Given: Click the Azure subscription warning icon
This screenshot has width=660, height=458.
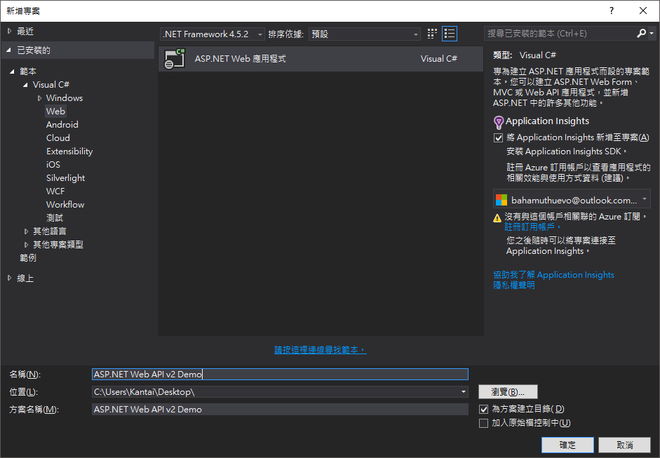Looking at the screenshot, I should [497, 218].
